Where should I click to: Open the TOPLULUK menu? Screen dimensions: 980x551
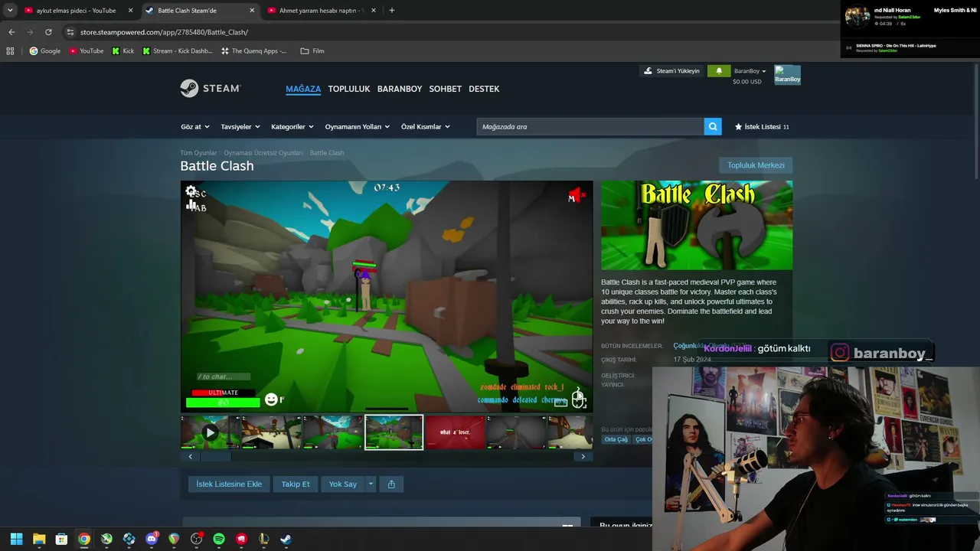click(349, 89)
